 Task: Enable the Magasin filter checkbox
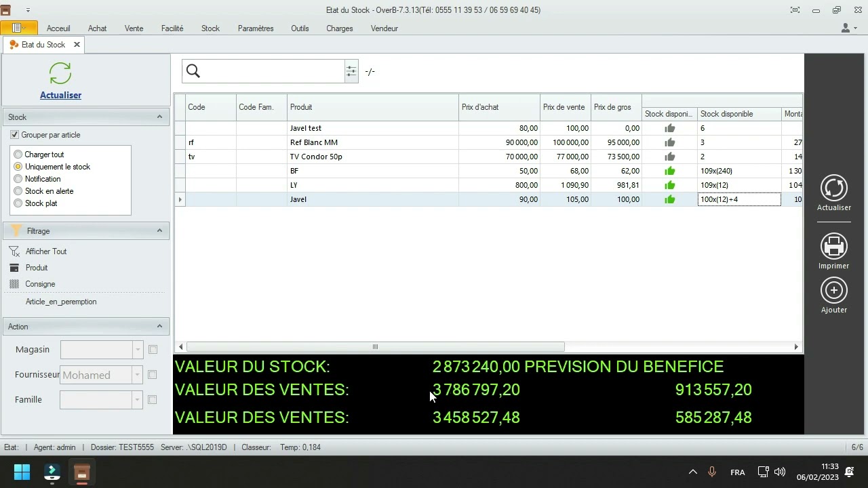tap(153, 350)
